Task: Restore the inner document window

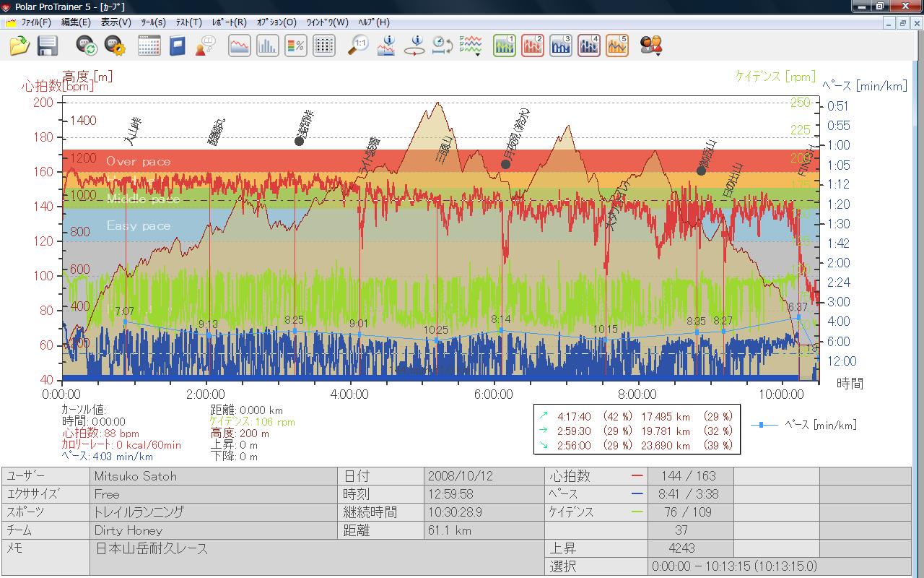Action: tap(902, 23)
